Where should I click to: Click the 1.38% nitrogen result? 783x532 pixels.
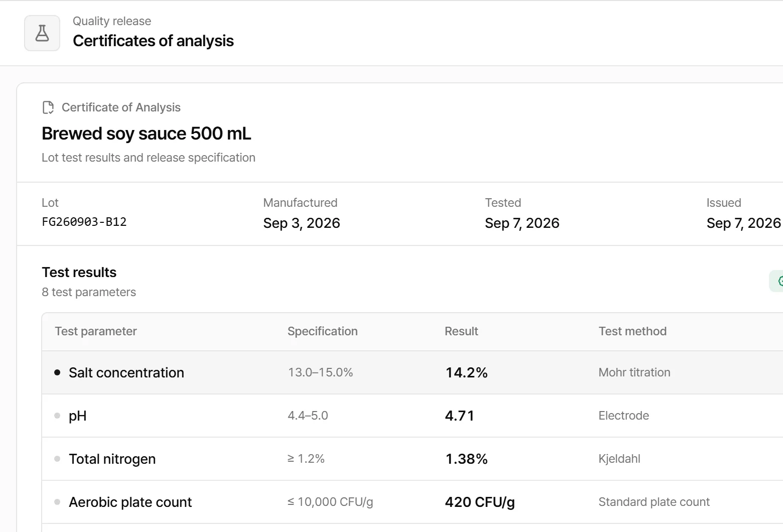point(466,459)
